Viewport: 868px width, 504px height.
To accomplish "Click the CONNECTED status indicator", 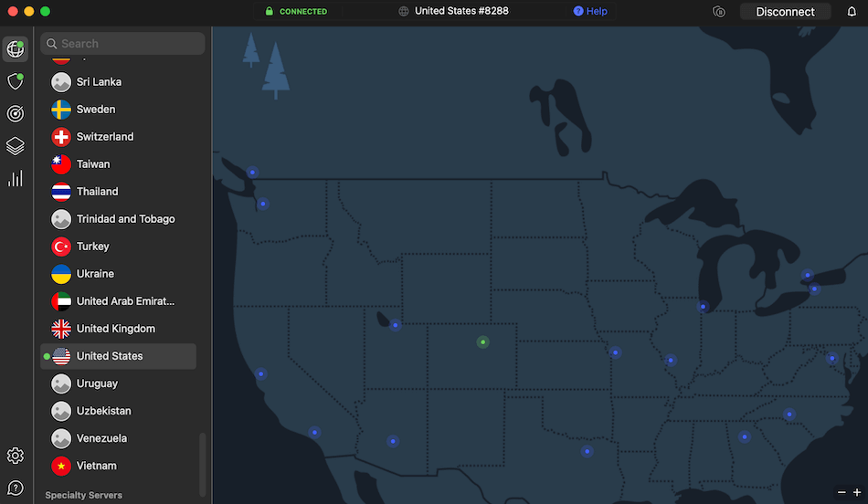I will 296,11.
